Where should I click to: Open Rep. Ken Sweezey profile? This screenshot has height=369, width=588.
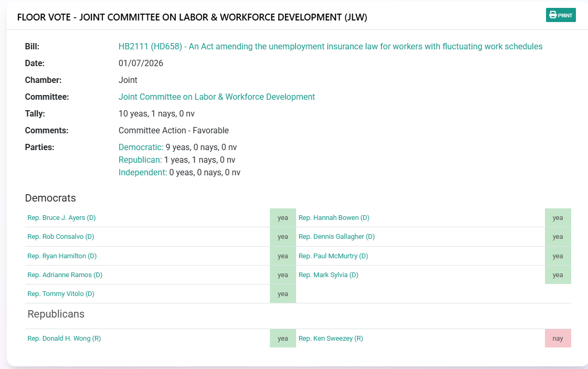pyautogui.click(x=331, y=339)
